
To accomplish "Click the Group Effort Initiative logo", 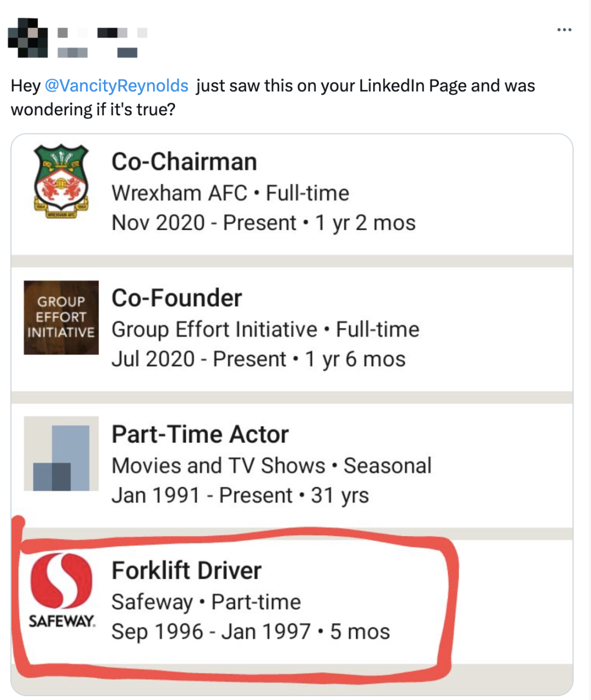I will (61, 317).
